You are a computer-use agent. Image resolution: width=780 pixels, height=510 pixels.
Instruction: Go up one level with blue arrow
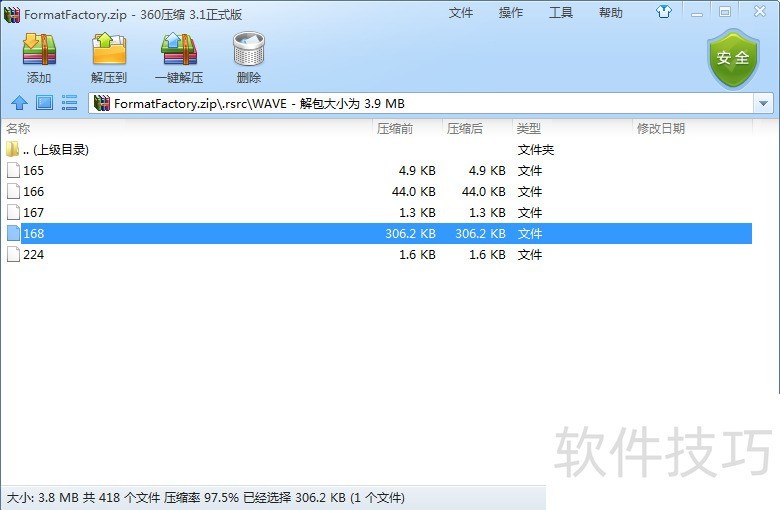point(19,103)
